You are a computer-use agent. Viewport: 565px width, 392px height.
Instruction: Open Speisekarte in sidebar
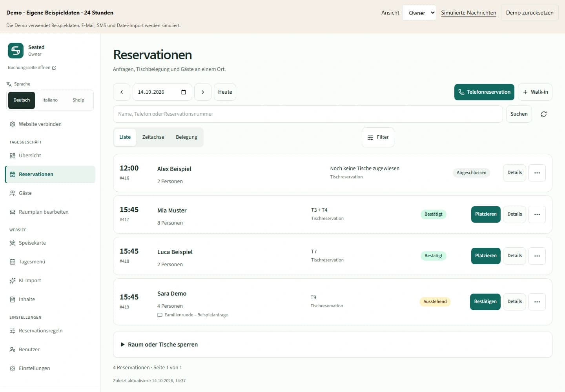click(50, 243)
